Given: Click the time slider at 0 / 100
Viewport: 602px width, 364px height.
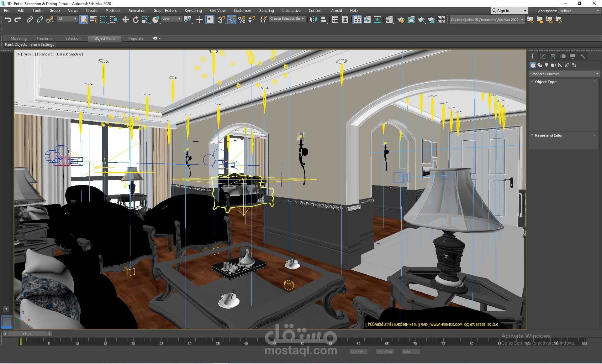Looking at the screenshot, I should click(27, 334).
